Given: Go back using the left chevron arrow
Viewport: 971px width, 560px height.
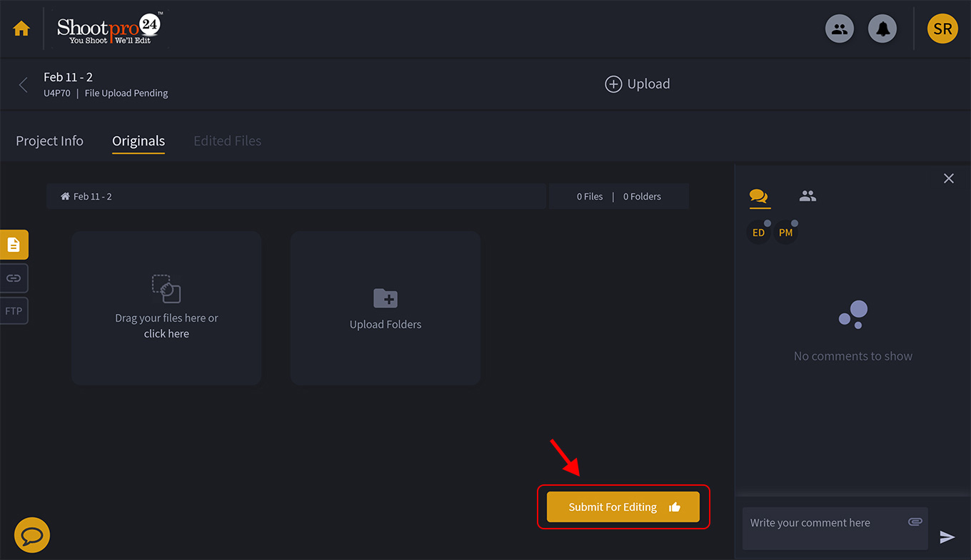Looking at the screenshot, I should 22,83.
